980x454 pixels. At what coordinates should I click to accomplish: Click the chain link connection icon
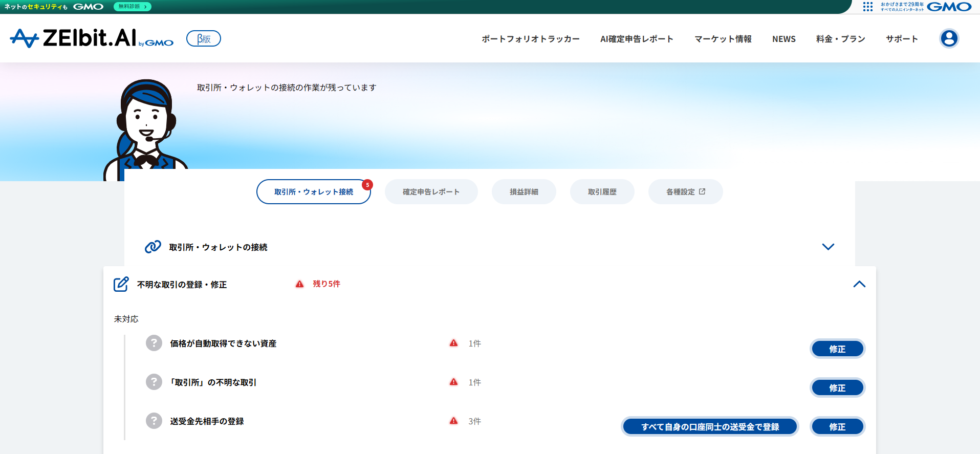pyautogui.click(x=153, y=247)
